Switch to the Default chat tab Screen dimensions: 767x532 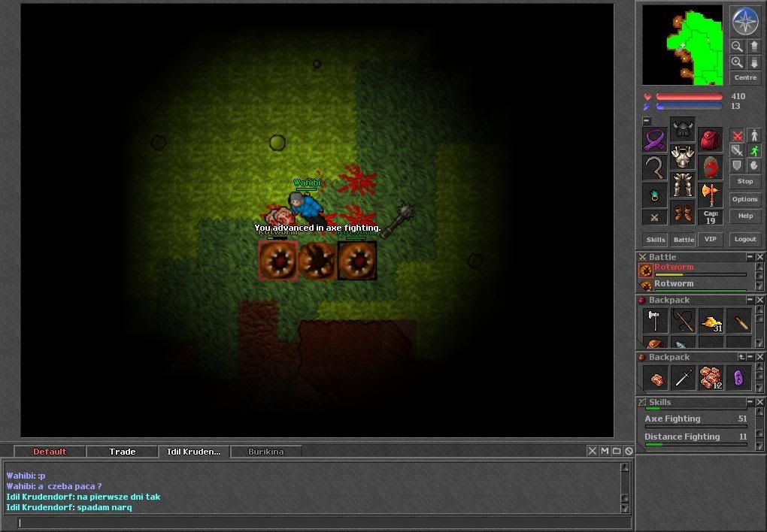[50, 452]
